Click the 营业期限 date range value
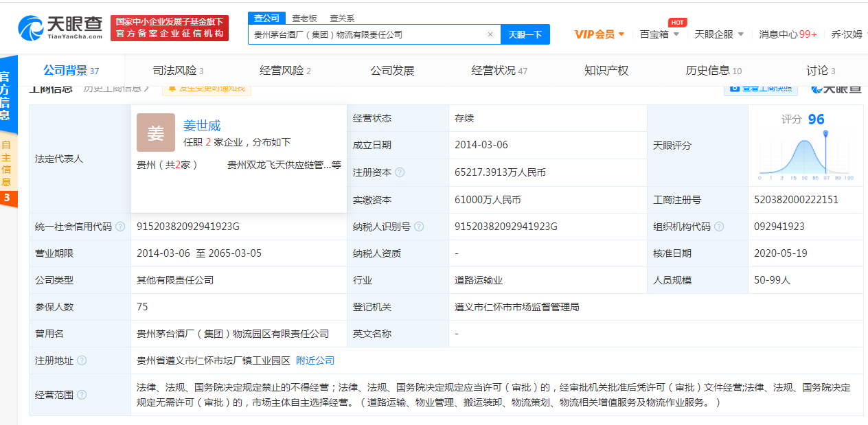 (x=199, y=253)
